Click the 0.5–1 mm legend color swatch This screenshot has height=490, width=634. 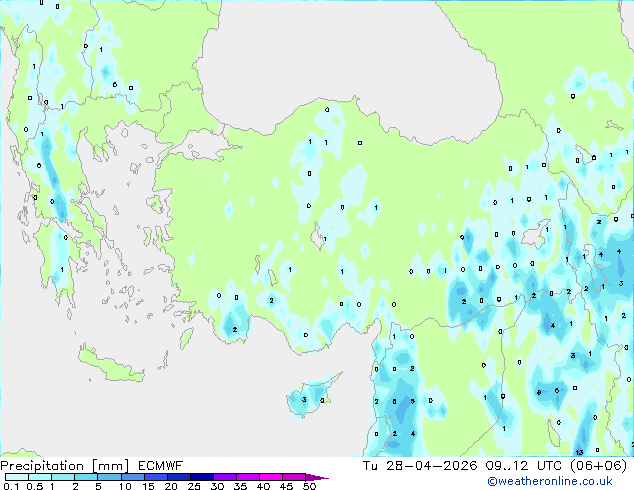point(40,477)
